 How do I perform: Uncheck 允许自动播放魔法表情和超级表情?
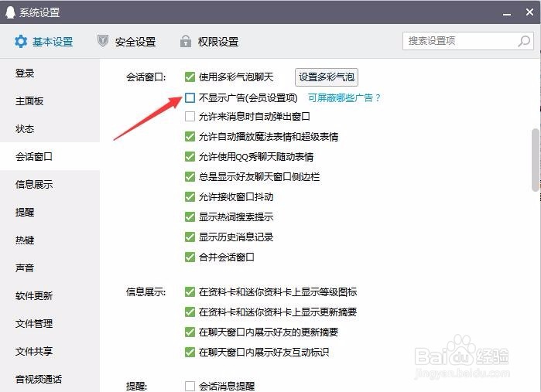[x=190, y=137]
